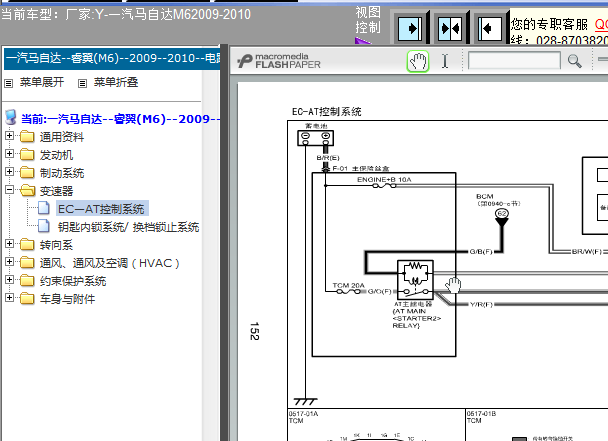The width and height of the screenshot is (608, 441).
Task: Click the 菜单展开 menu icon
Action: [x=9, y=83]
